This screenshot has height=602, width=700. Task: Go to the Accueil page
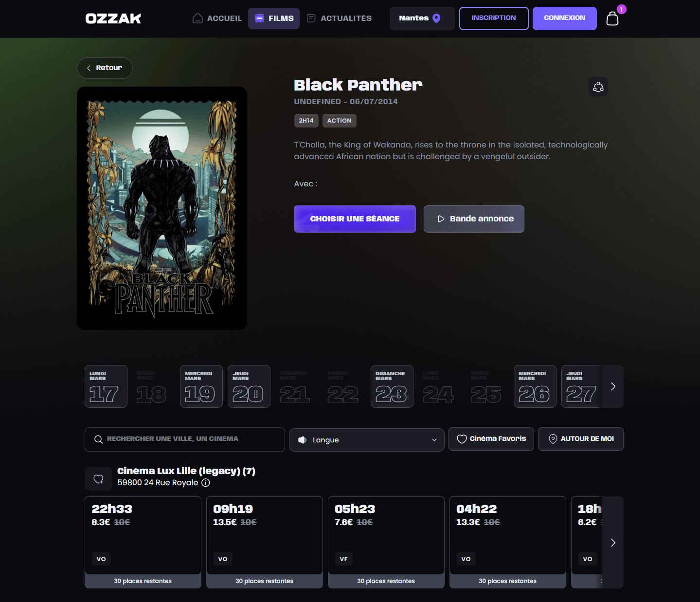(217, 18)
